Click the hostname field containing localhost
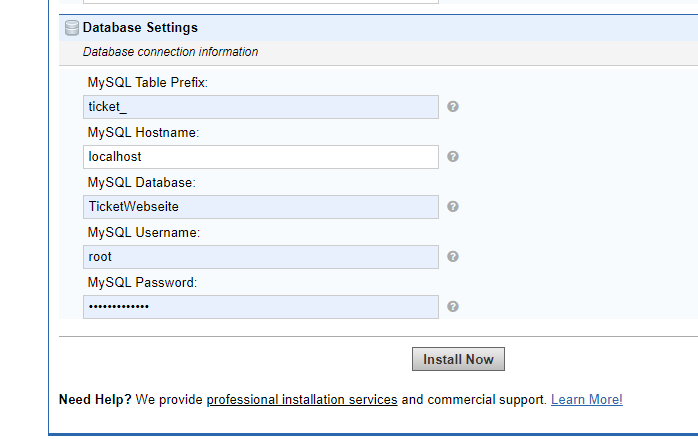This screenshot has width=698, height=439. [261, 157]
